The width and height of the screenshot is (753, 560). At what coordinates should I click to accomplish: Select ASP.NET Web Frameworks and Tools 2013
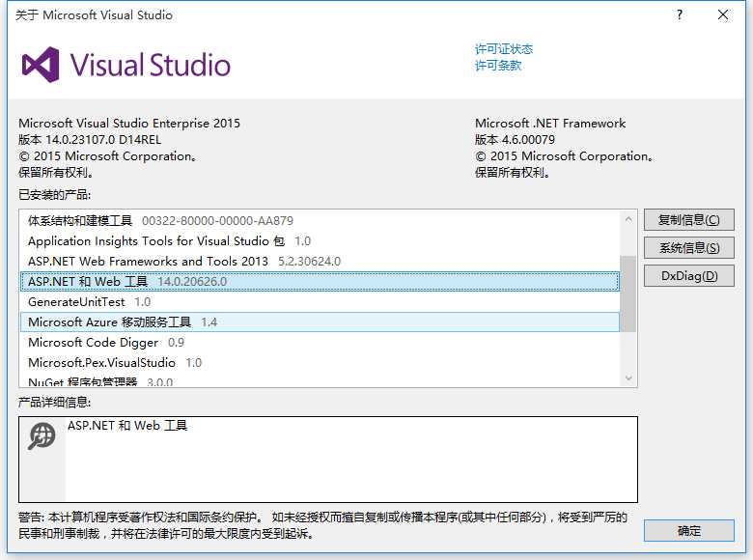pyautogui.click(x=320, y=262)
